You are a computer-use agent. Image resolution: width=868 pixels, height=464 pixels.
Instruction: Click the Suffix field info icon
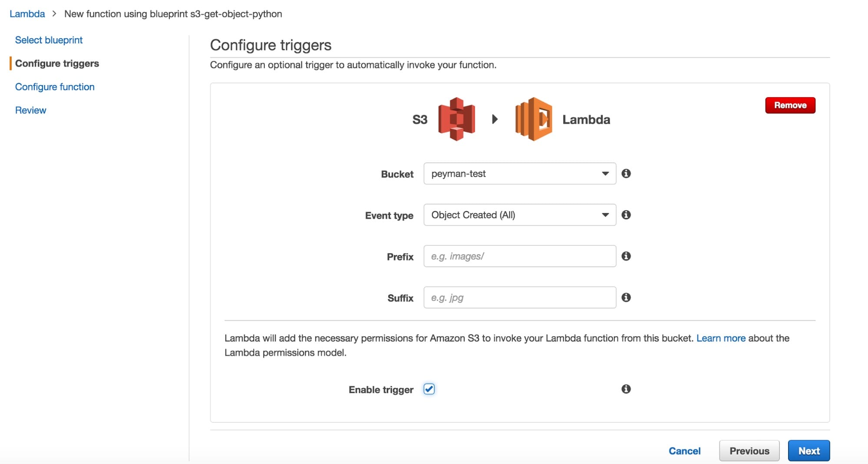click(x=626, y=297)
